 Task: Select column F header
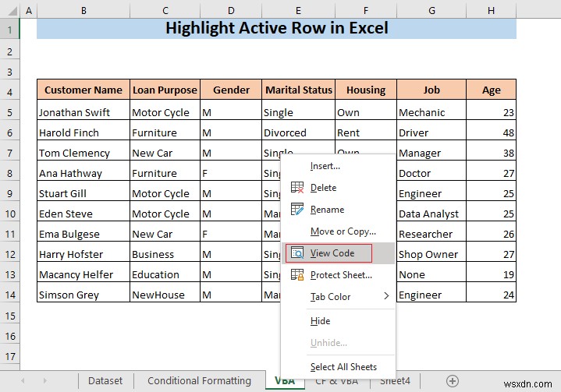pos(366,11)
